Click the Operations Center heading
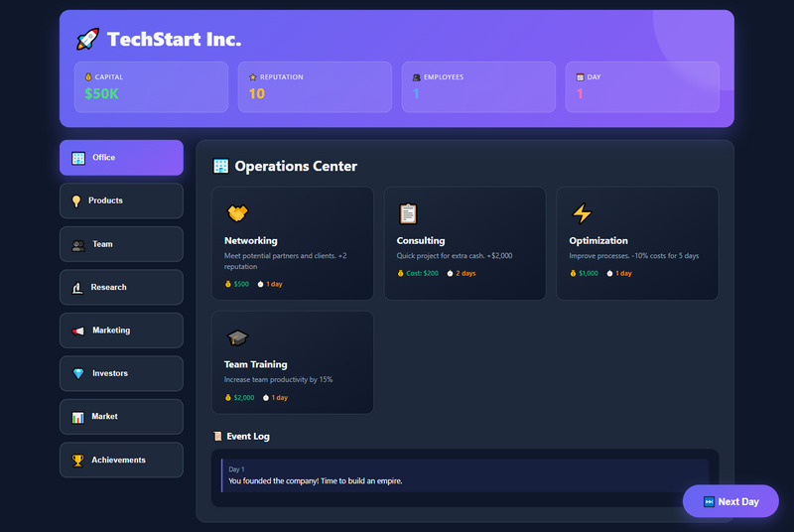The image size is (794, 532). [296, 166]
